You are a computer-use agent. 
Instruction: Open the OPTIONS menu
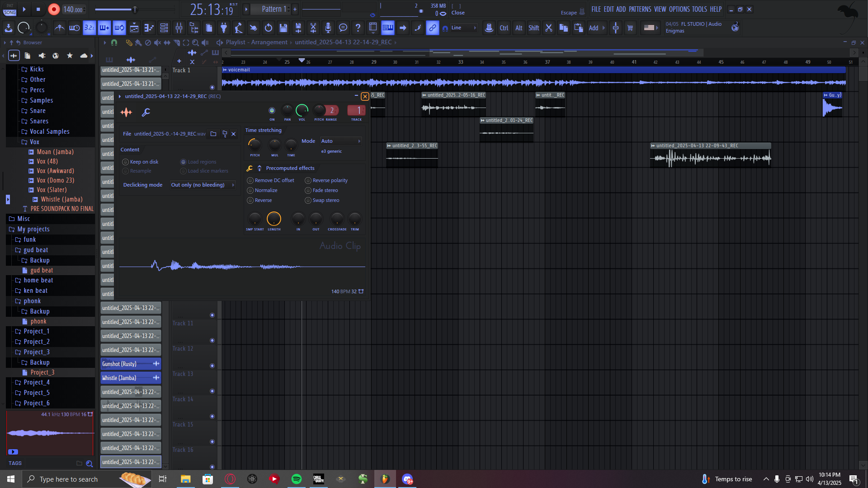679,9
